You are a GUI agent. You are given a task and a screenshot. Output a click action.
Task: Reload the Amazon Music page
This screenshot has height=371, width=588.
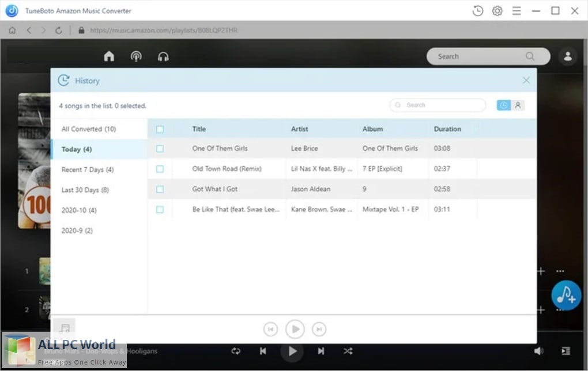click(x=58, y=31)
